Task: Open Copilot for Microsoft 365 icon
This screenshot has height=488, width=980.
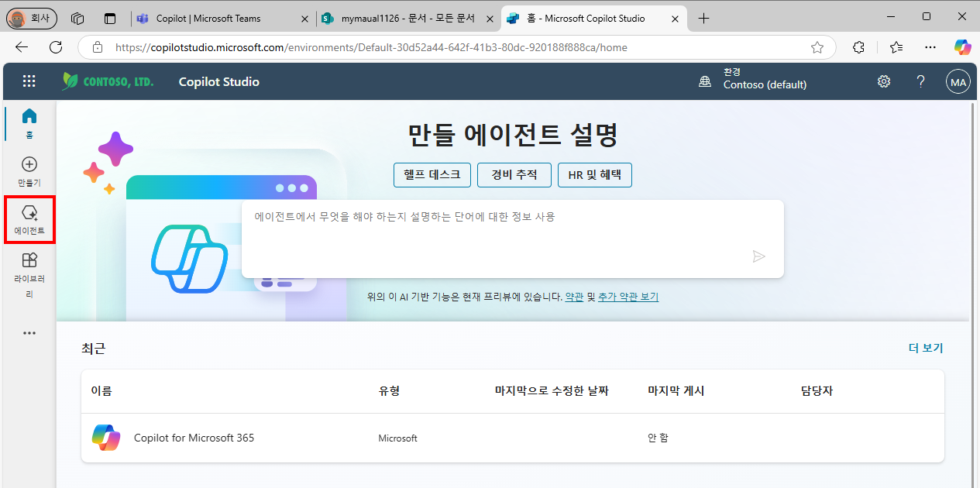Action: tap(106, 438)
